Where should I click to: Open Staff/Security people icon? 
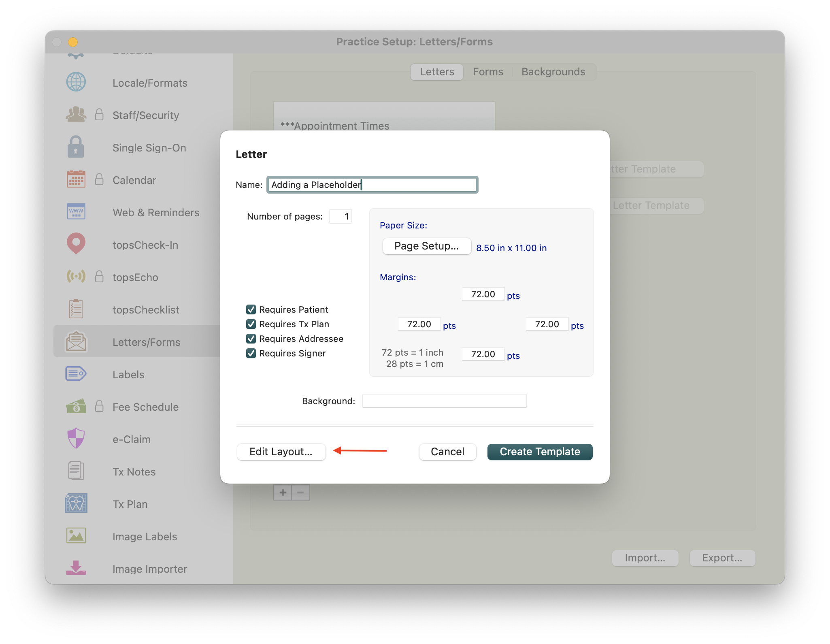pos(76,115)
